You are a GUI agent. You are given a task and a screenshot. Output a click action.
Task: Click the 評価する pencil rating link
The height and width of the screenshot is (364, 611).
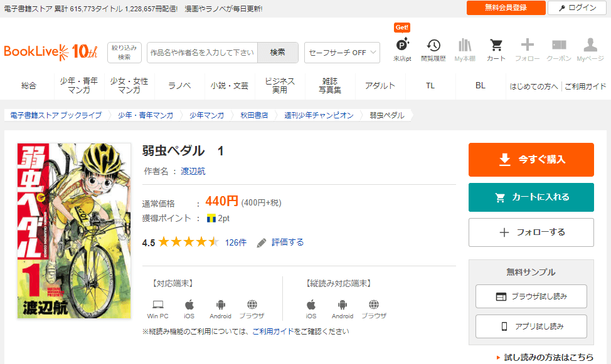point(280,242)
